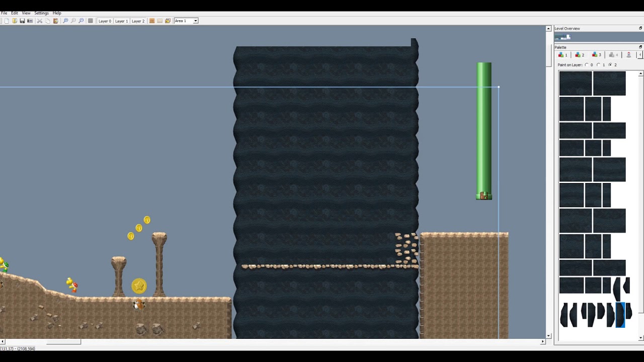The image size is (644, 362).
Task: Toggle the grid display icon
Action: 90,21
